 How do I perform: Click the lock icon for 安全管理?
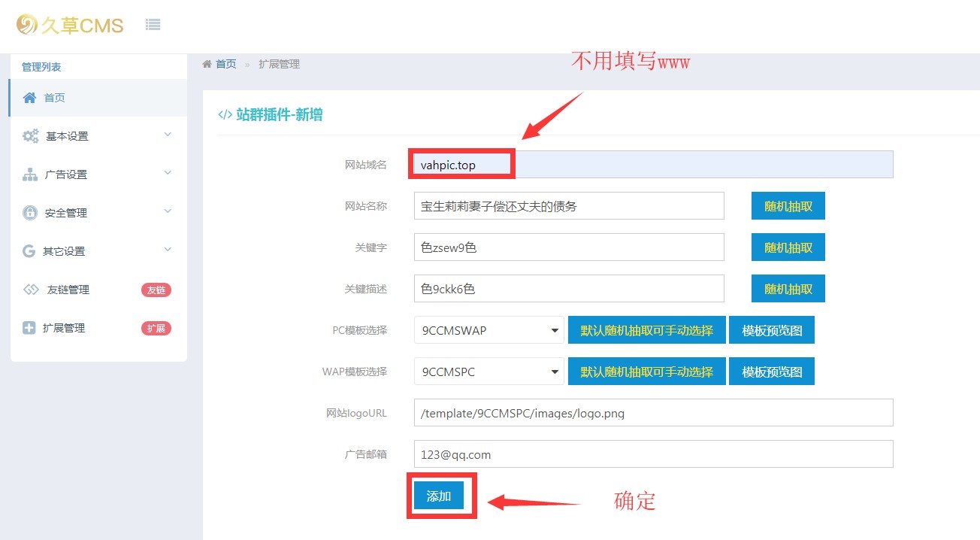point(29,212)
